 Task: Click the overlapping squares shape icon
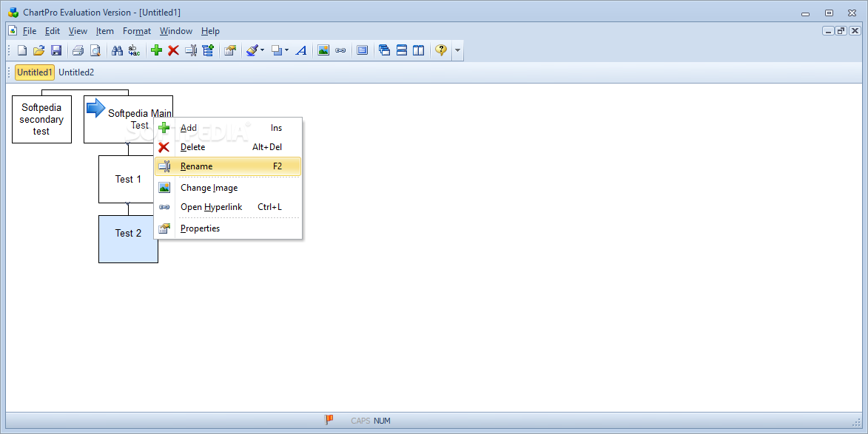coord(277,50)
